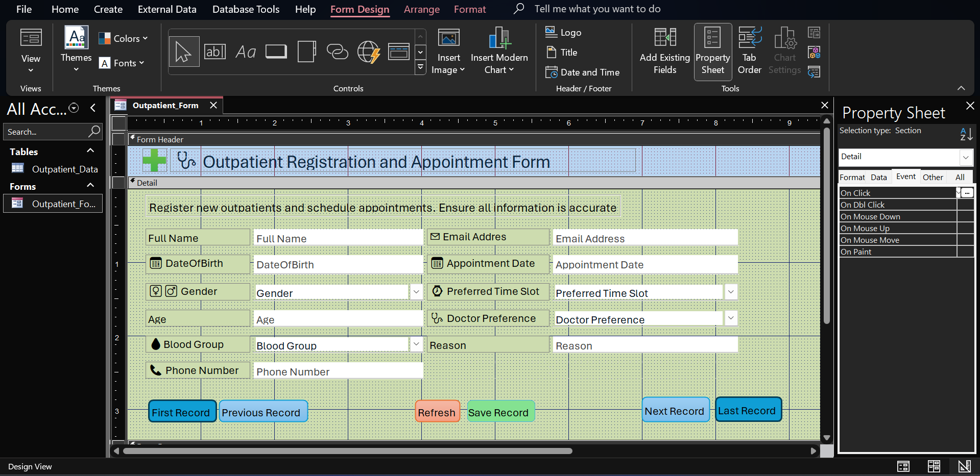The image size is (980, 476).
Task: Switch to the Data tab in Property Sheet
Action: click(878, 177)
